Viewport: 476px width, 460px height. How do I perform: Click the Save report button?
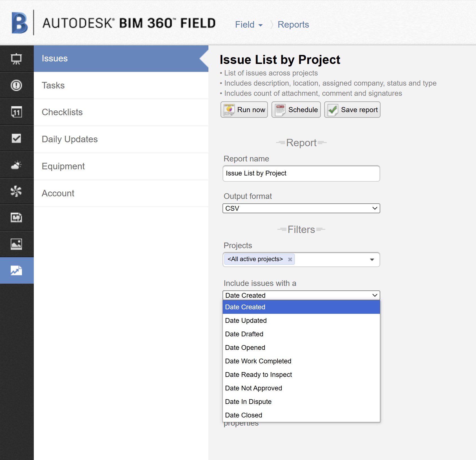[x=352, y=110]
